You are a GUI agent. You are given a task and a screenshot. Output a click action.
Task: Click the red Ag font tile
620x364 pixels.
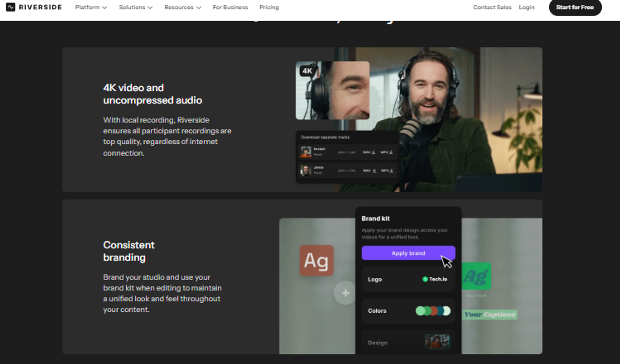[x=316, y=260]
